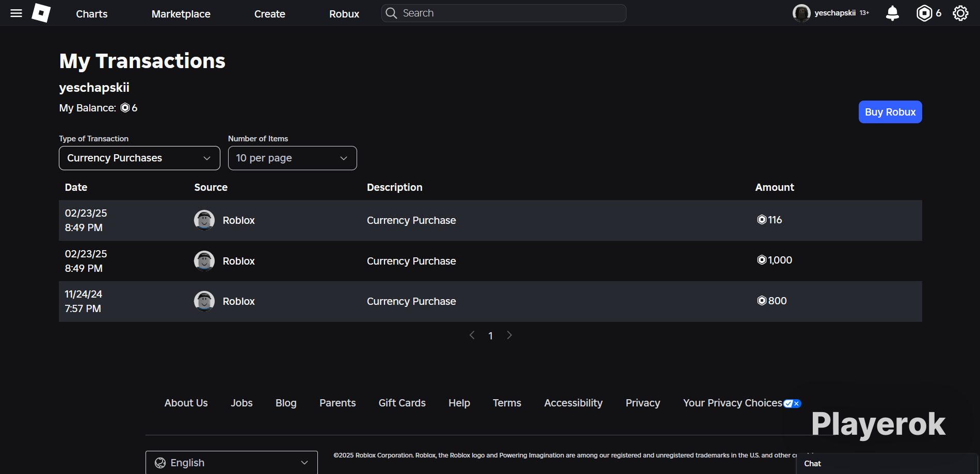Open the Privacy footer link

click(x=643, y=403)
